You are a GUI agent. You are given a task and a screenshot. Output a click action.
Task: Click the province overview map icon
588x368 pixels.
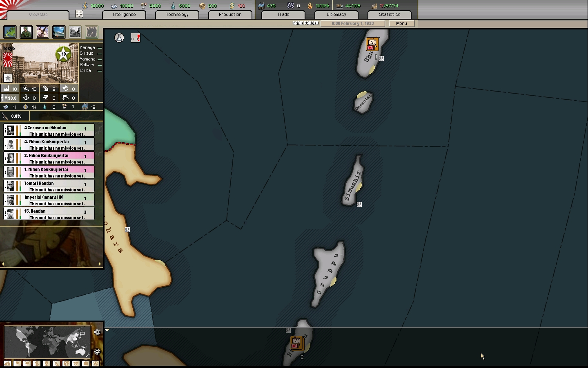(x=10, y=32)
